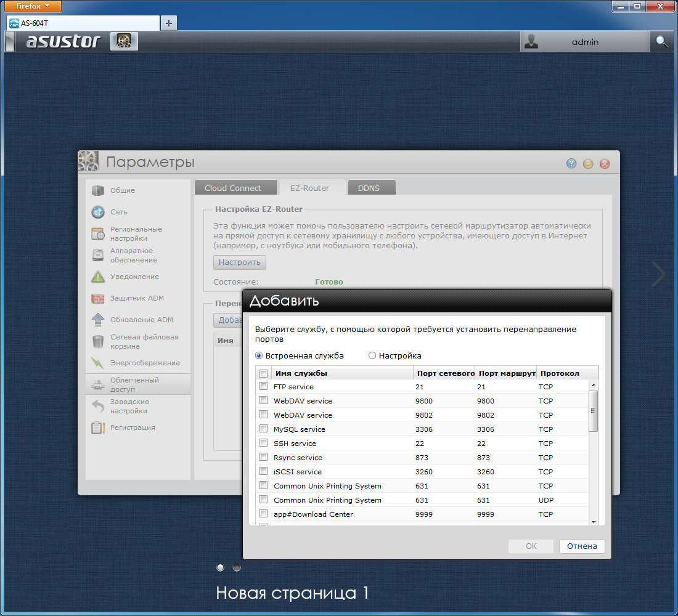
Task: Click OK in Добавить dialog
Action: point(531,546)
